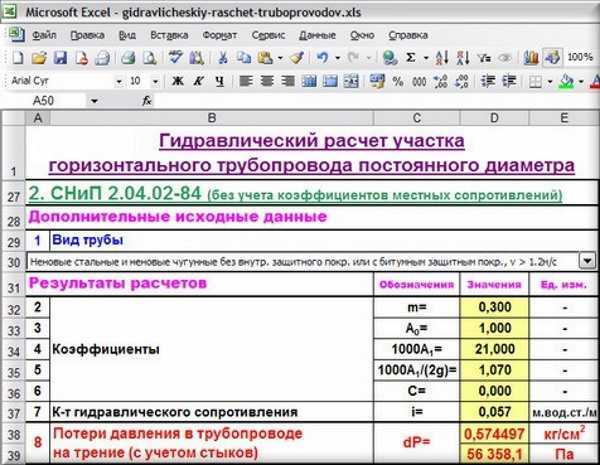Create a new workbook with New icon
Viewport: 600px width, 465px height.
coord(18,58)
